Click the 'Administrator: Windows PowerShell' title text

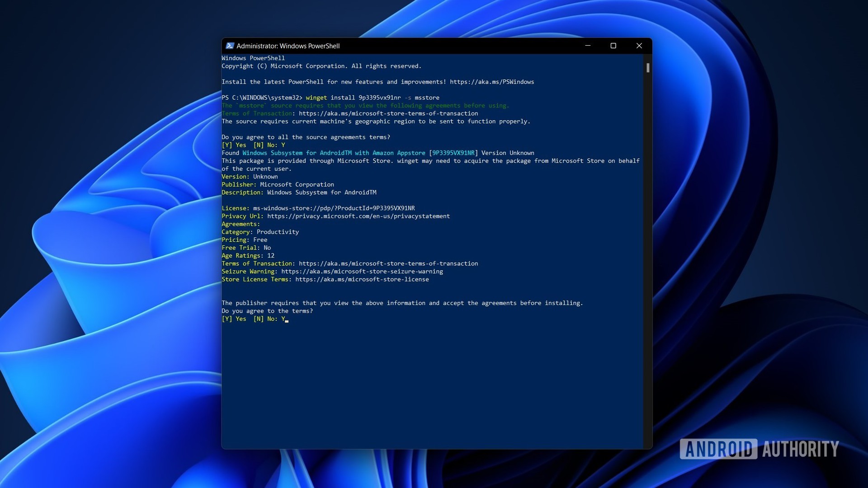288,46
